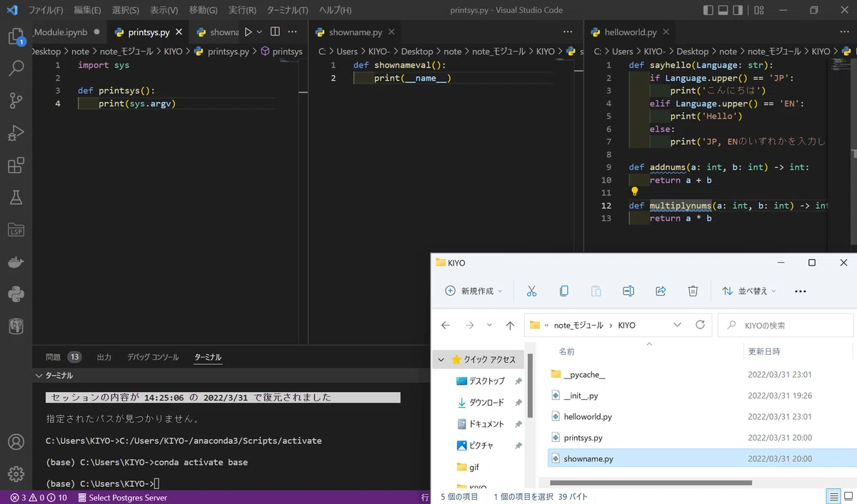The image size is (857, 504).
Task: Open the Python view in activity bar
Action: (16, 294)
